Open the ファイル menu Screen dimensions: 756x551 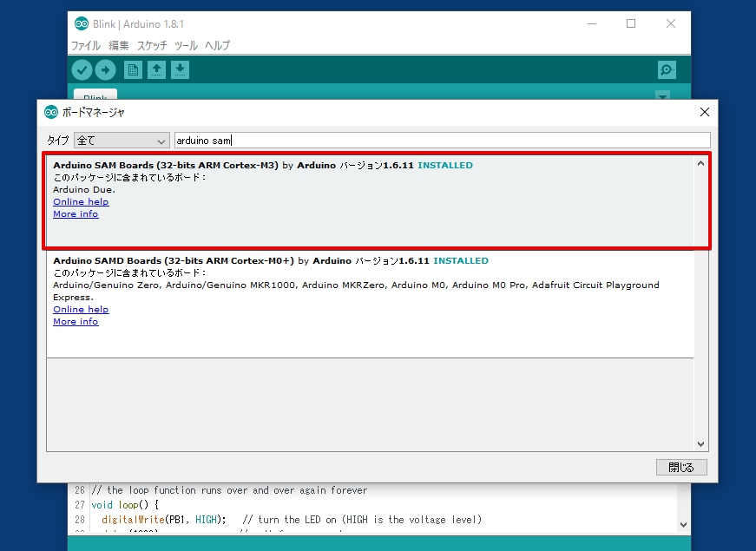pyautogui.click(x=86, y=45)
